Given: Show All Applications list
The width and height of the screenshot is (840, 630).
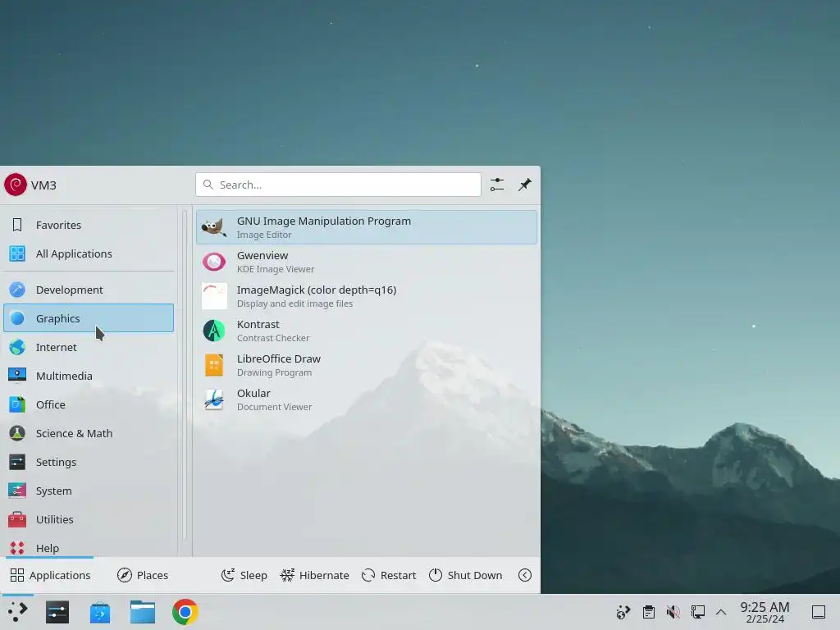Looking at the screenshot, I should click(x=89, y=254).
